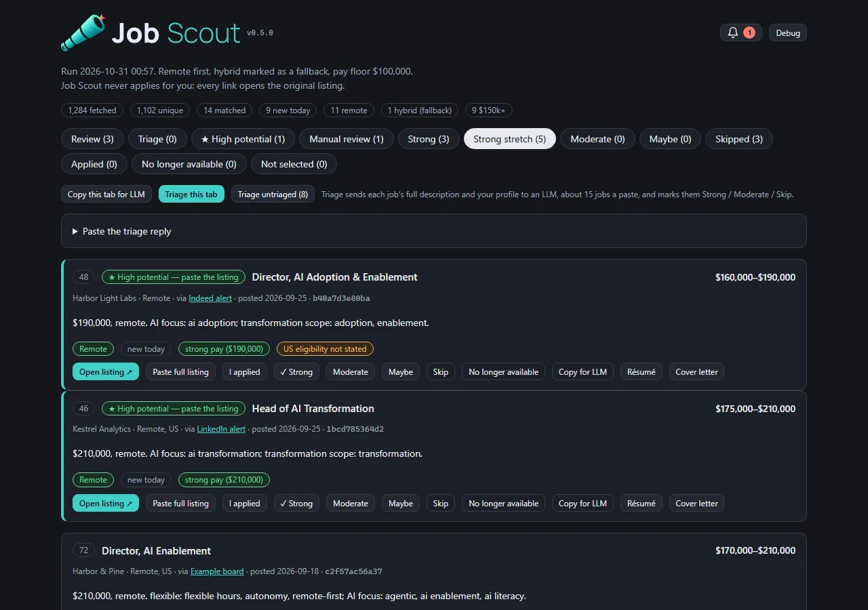Show the Skipped (3) tab
Screen dimensions: 868x610
pos(739,139)
